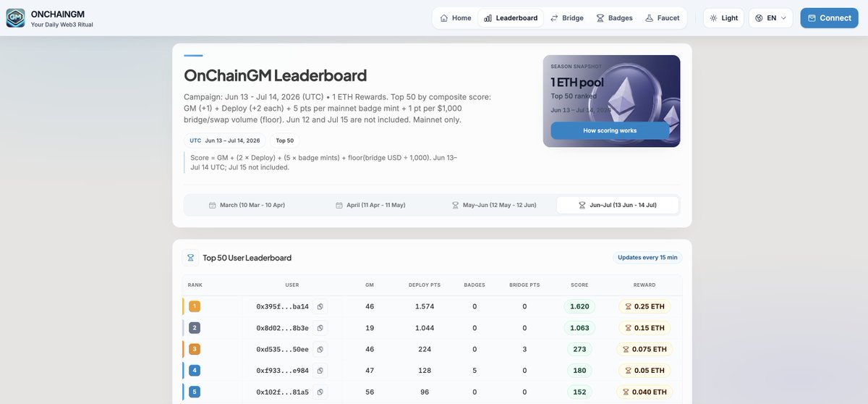The height and width of the screenshot is (404, 868).
Task: Click the user address 0x395f...ba14
Action: [282, 307]
